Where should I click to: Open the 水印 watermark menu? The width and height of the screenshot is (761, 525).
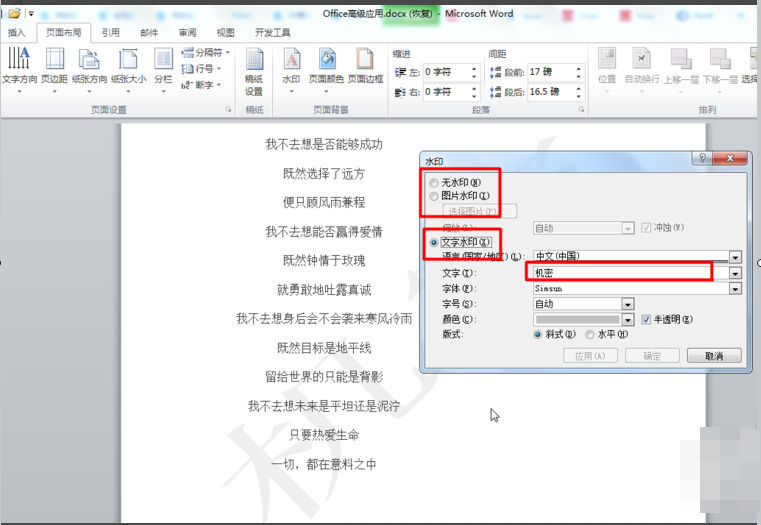(x=291, y=69)
